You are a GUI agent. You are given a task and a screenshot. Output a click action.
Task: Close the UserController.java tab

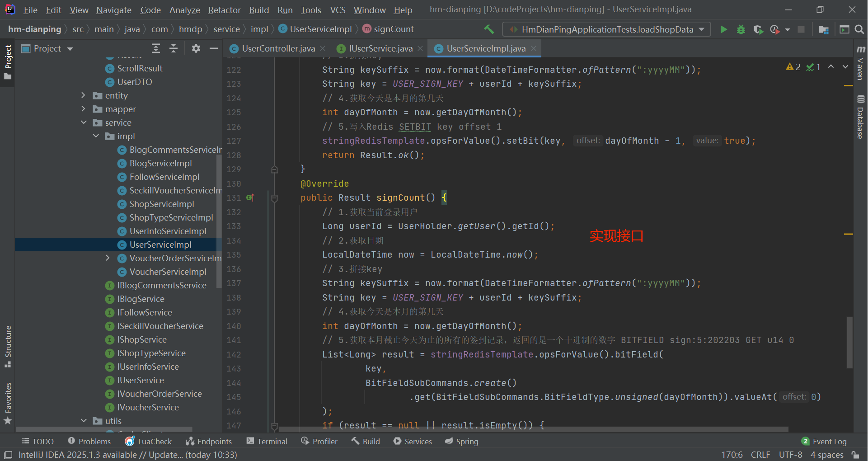point(323,48)
